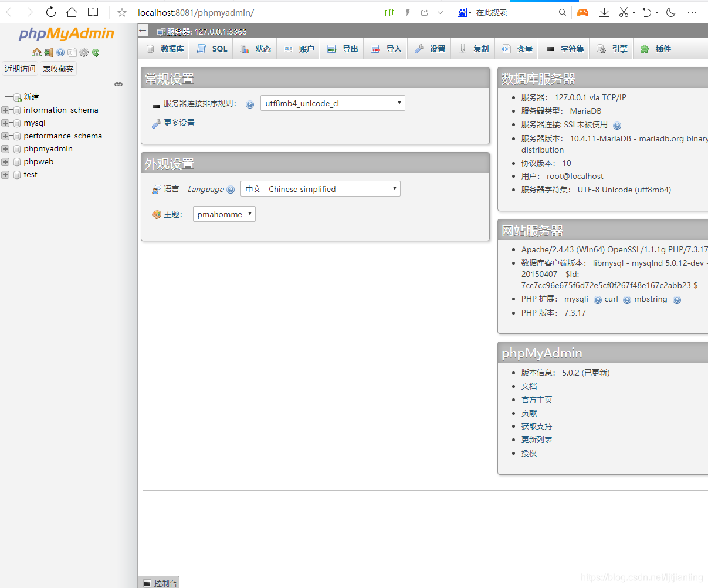Image resolution: width=708 pixels, height=588 pixels.
Task: Open the phpMyAdmin documentation help icon in sidebar
Action: (x=60, y=52)
